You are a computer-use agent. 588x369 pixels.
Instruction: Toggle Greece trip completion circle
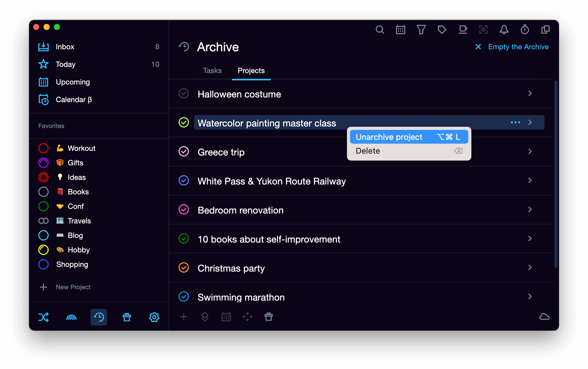coord(184,152)
